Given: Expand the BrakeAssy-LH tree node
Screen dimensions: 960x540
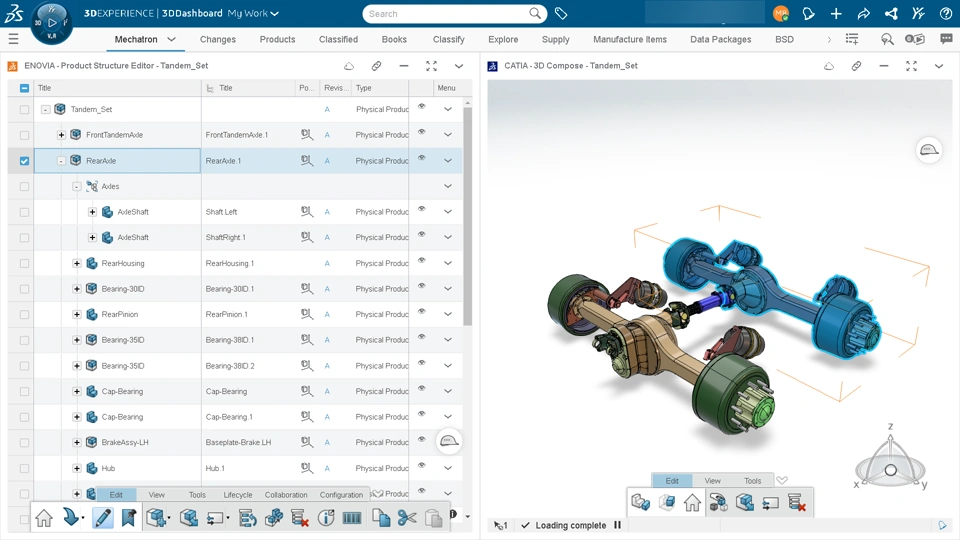Looking at the screenshot, I should [x=77, y=442].
